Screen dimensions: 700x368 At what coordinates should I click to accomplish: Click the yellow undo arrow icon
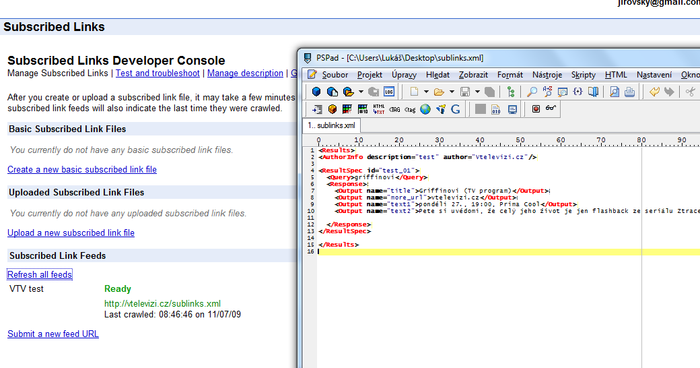click(654, 92)
